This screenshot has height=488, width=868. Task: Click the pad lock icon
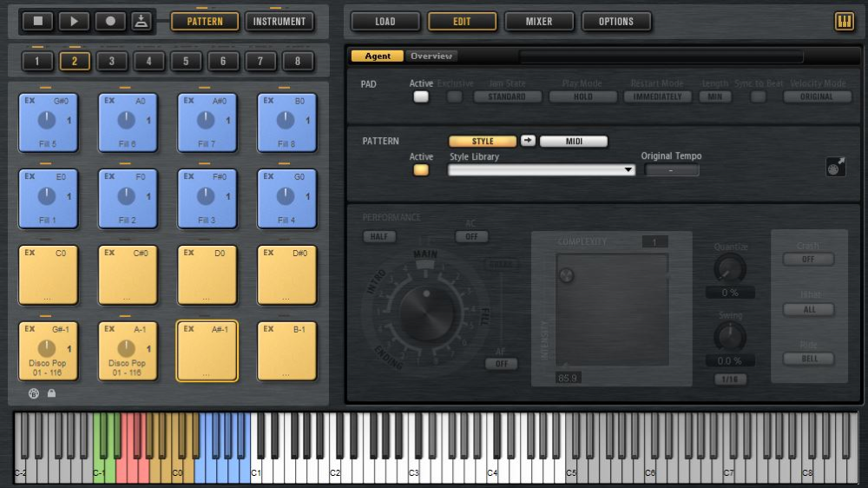(x=52, y=393)
